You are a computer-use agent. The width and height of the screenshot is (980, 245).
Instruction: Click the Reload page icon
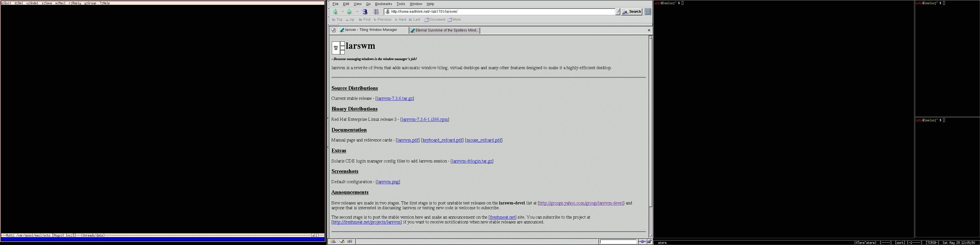365,12
